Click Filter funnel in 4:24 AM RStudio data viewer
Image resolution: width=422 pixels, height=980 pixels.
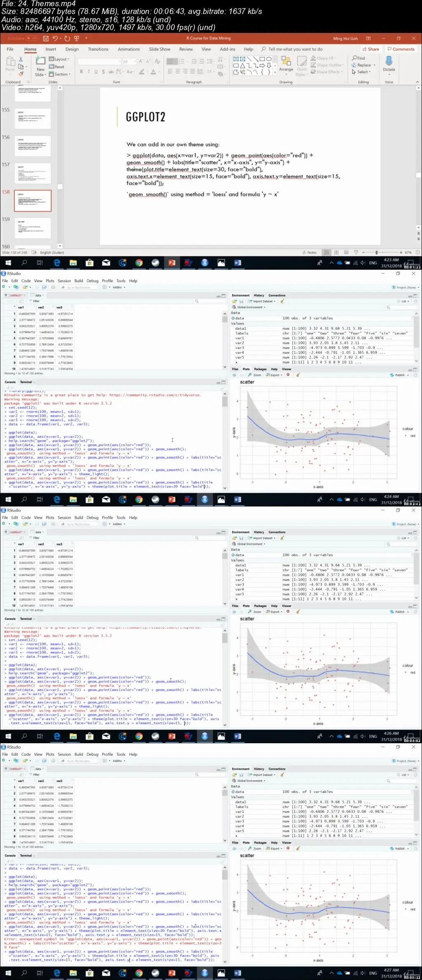(35, 301)
